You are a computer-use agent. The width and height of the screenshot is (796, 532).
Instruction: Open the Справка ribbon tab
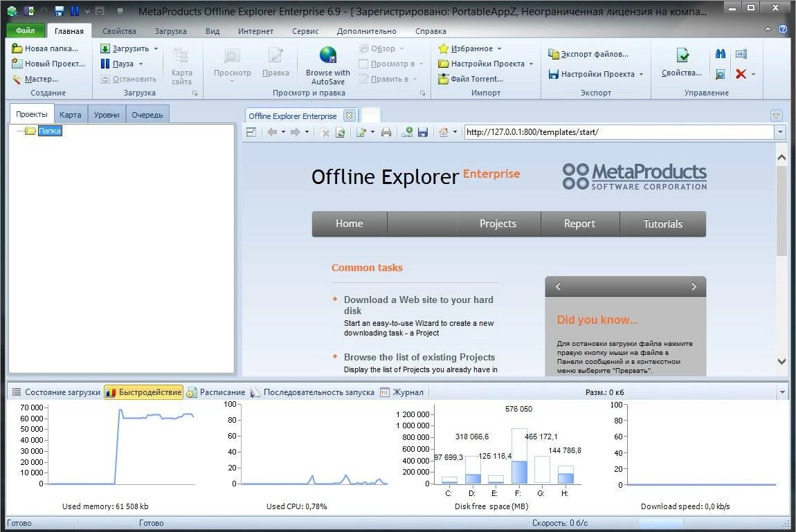431,31
